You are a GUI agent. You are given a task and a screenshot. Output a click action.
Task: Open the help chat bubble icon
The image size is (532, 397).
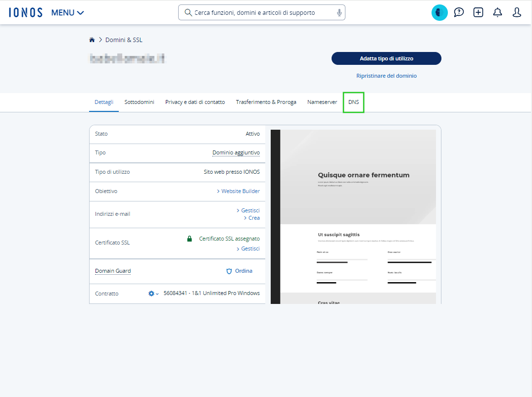click(459, 12)
